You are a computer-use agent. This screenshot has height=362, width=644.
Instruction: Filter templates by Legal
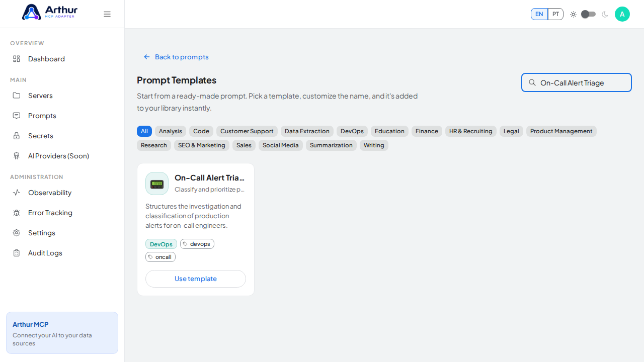click(x=511, y=131)
